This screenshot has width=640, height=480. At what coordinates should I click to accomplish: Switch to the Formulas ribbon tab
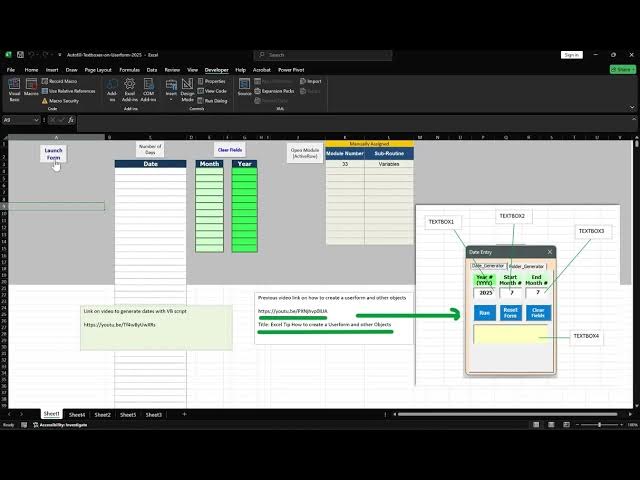coord(129,70)
